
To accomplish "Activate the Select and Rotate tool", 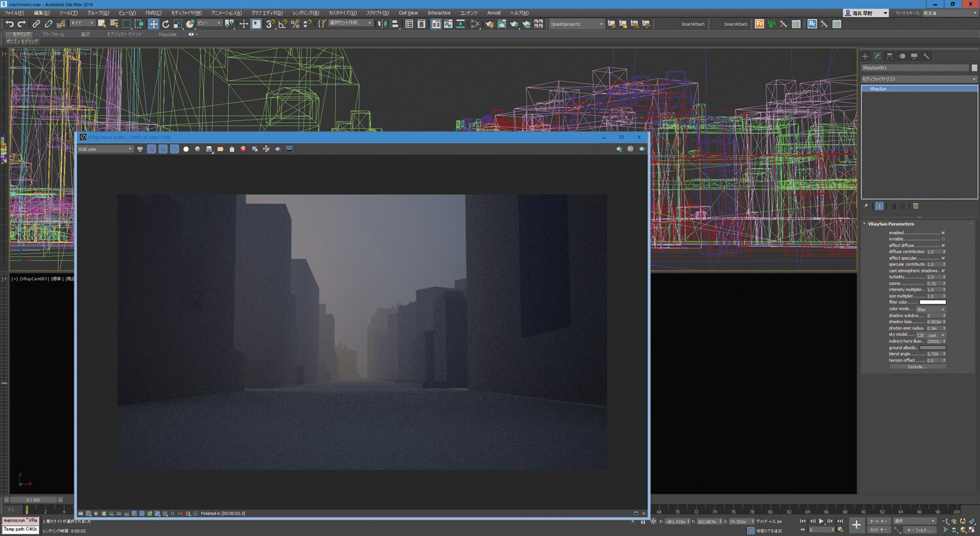I will point(165,24).
